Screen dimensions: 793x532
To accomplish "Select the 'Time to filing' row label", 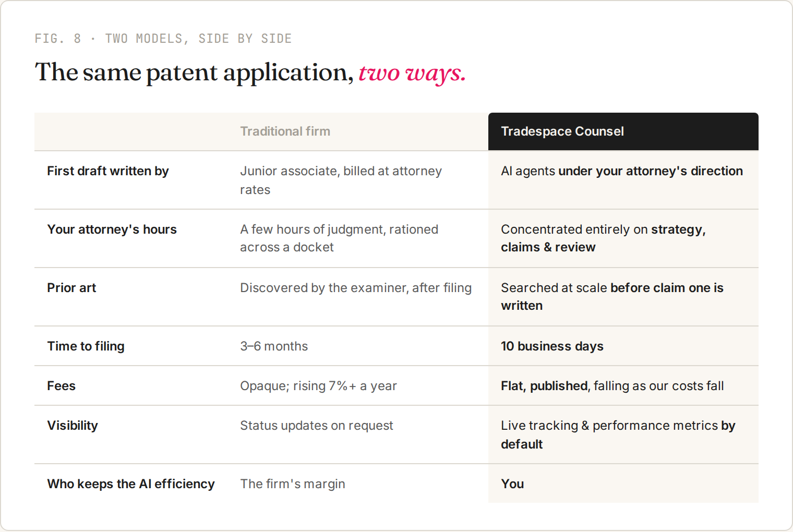I will click(x=86, y=346).
